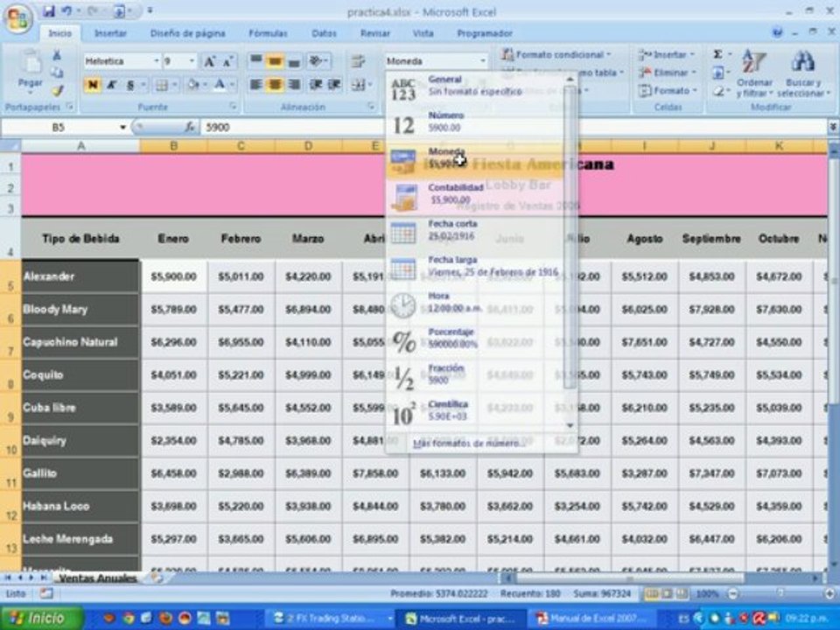Open font color A picker
Viewport: 840px width, 630px height.
pyautogui.click(x=220, y=85)
